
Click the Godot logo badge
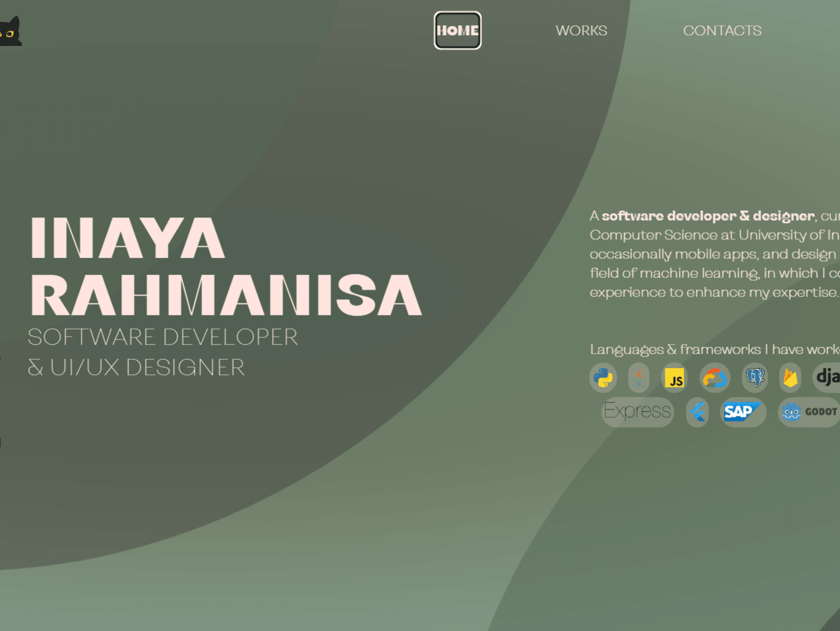click(809, 412)
